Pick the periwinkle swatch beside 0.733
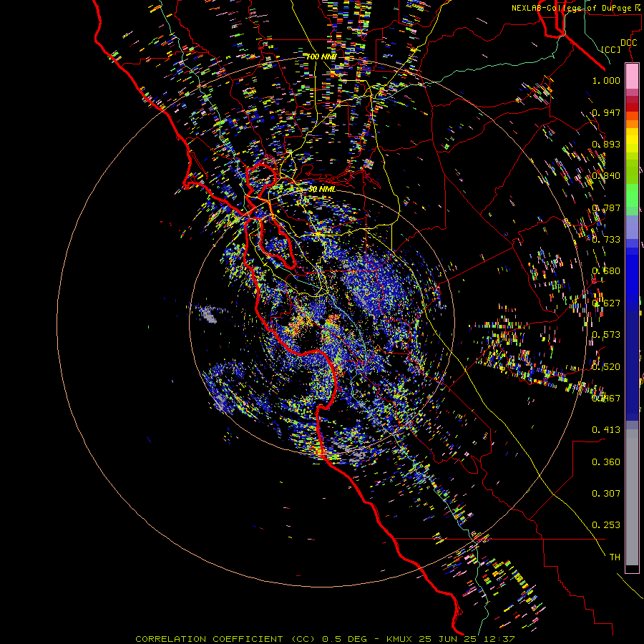 pos(632,228)
